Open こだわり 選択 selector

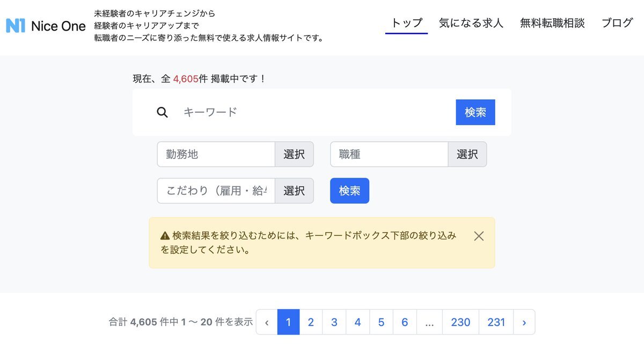click(294, 191)
